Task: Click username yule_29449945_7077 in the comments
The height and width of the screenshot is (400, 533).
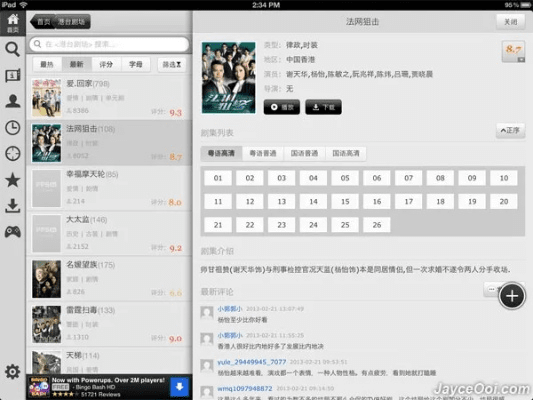Action: tap(252, 362)
